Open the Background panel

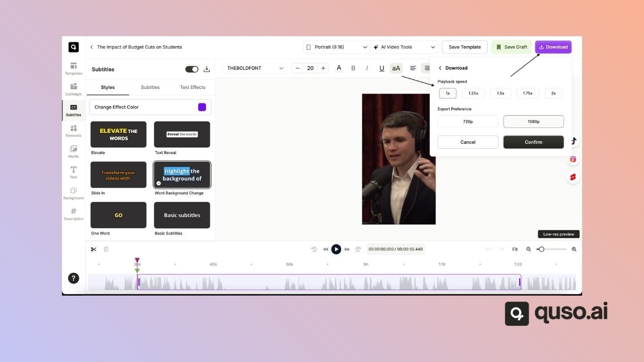tap(73, 194)
